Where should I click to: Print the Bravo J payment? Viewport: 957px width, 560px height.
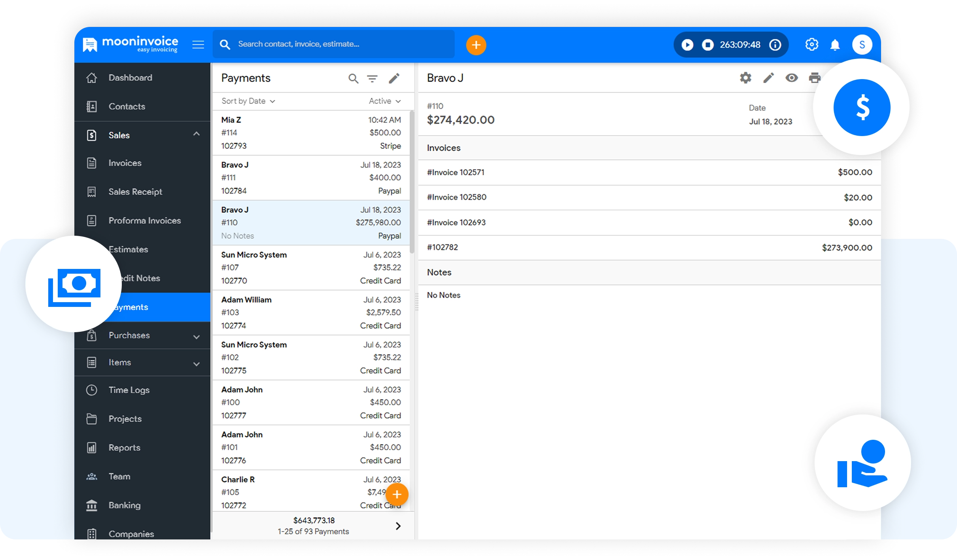tap(814, 78)
